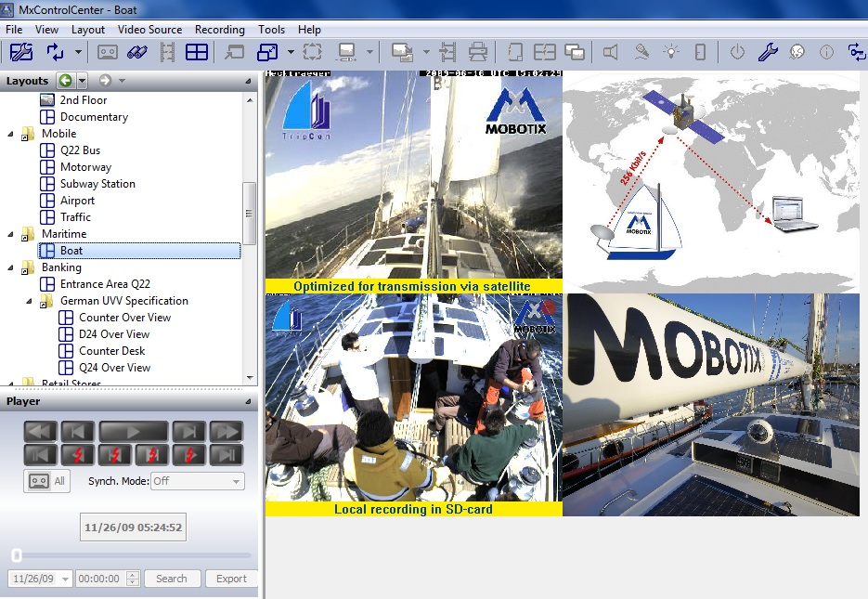868x599 pixels.
Task: Click the Export button
Action: point(231,579)
